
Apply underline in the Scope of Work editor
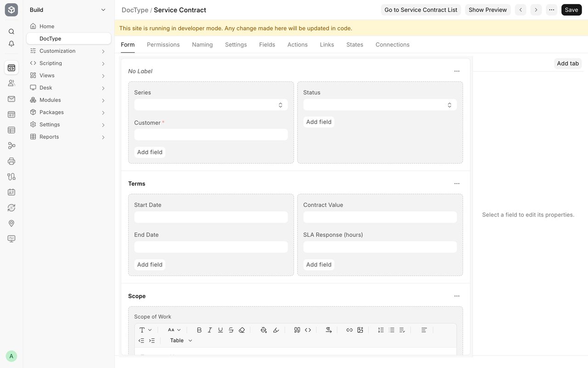click(220, 330)
